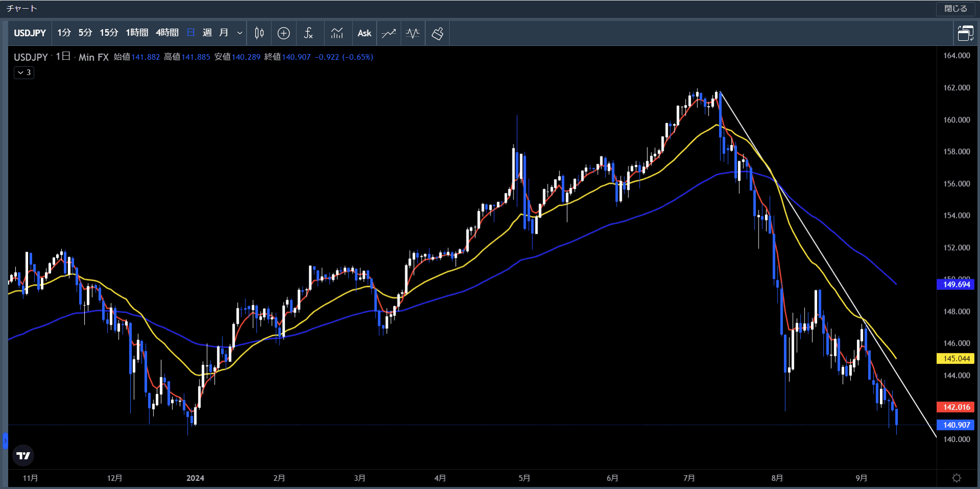Click the チャート window title
The image size is (980, 489).
22,9
